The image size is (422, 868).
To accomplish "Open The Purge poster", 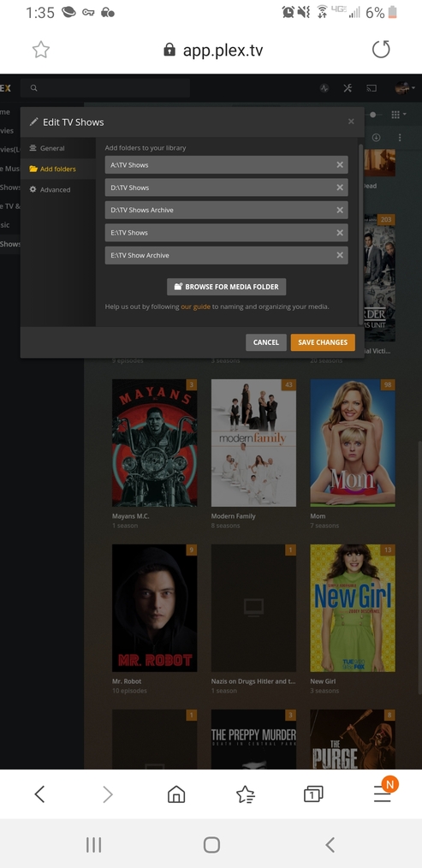I will click(x=353, y=739).
